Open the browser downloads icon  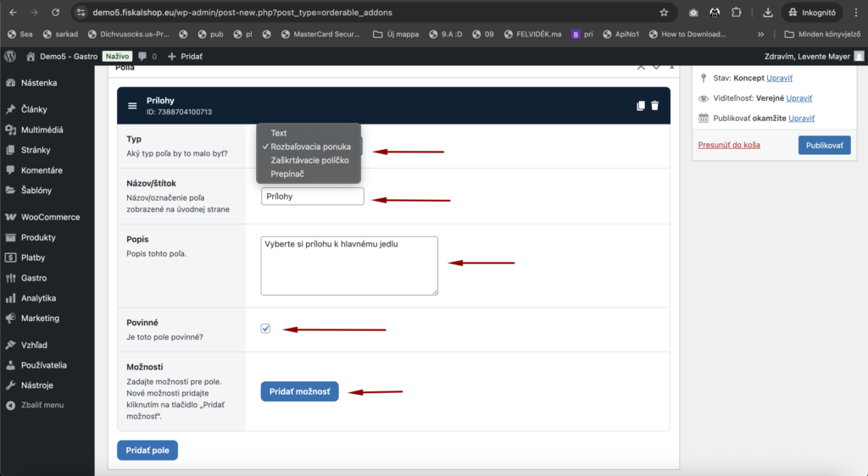click(768, 13)
